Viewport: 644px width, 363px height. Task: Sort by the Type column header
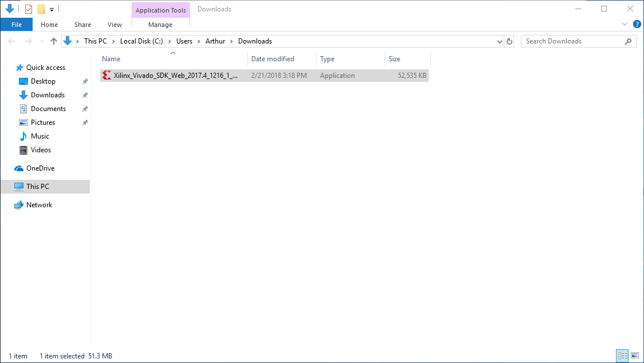click(x=350, y=59)
